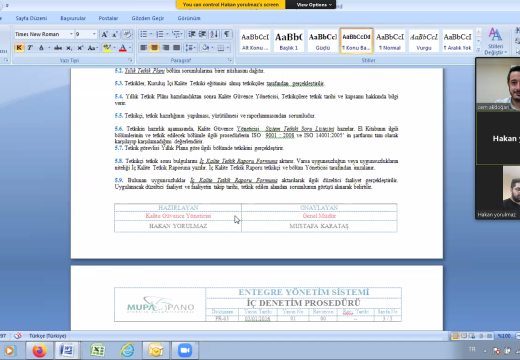Center align the paragraph

154,48
